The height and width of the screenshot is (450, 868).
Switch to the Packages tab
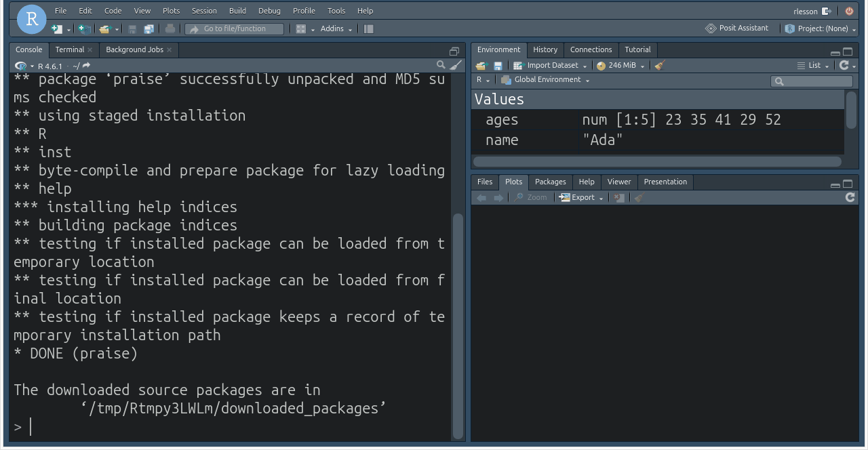pos(551,182)
